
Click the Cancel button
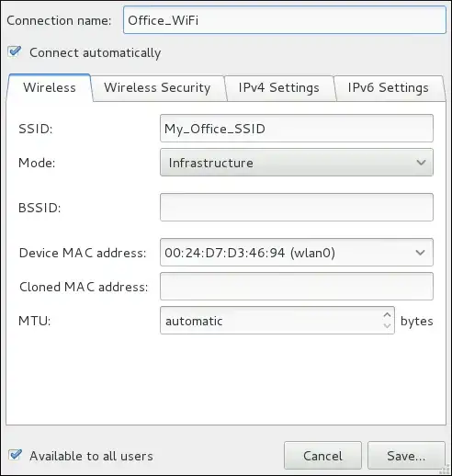pos(322,456)
